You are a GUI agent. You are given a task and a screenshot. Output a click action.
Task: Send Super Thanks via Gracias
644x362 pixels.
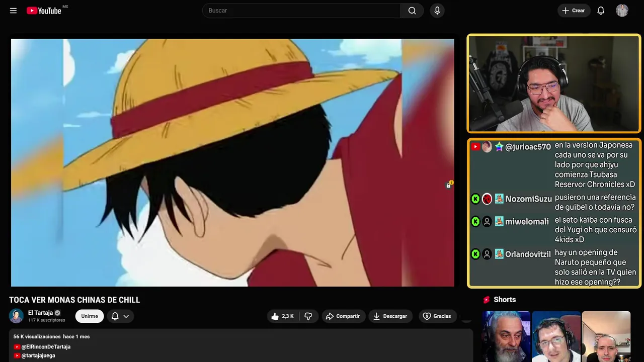click(437, 316)
